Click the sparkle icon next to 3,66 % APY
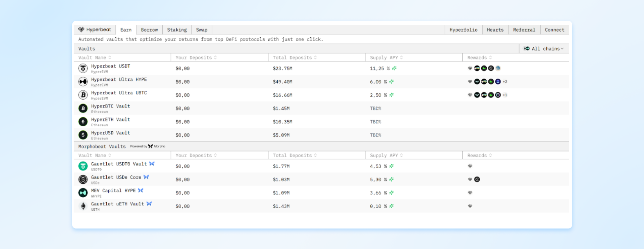The width and height of the screenshot is (644, 249). point(391,193)
